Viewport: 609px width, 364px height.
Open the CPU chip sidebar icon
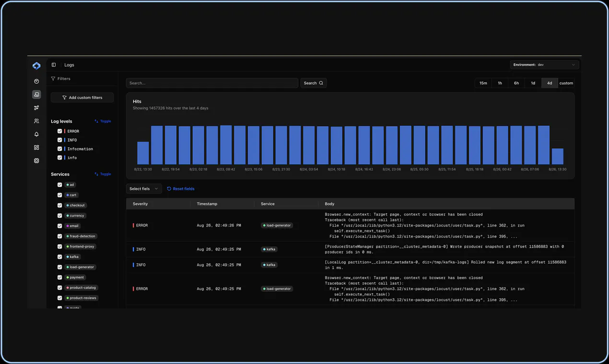point(36,161)
